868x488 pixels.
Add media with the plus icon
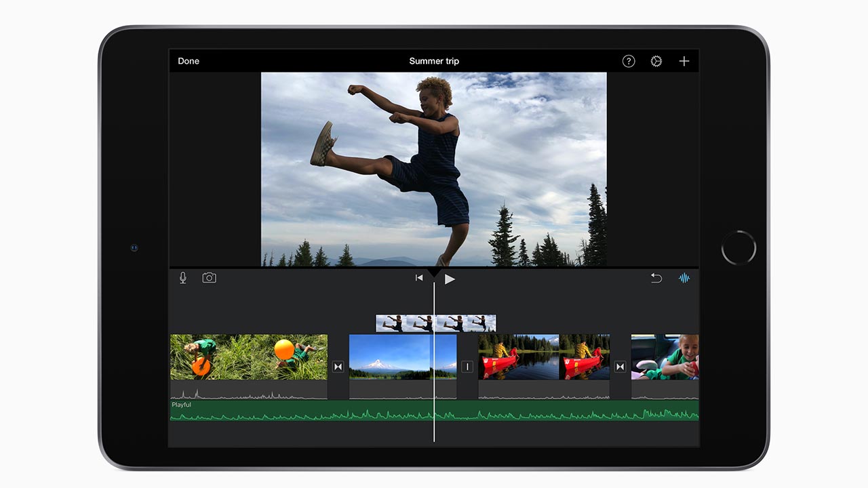click(684, 61)
